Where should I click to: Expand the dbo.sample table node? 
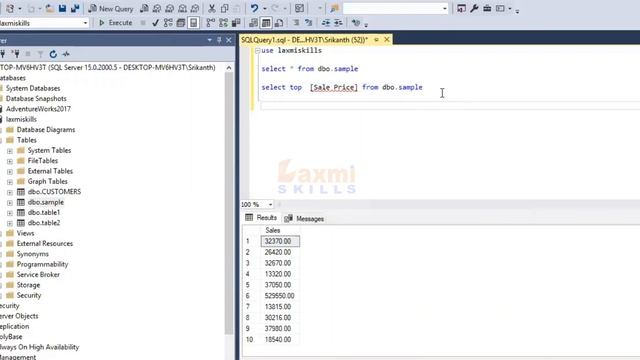pos(10,203)
